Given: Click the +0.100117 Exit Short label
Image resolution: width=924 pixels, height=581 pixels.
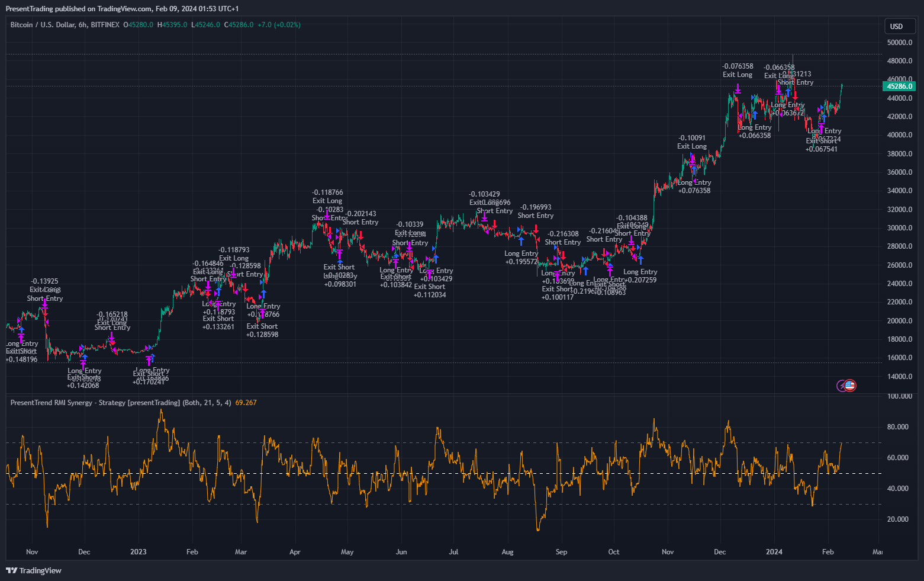Looking at the screenshot, I should coord(558,297).
